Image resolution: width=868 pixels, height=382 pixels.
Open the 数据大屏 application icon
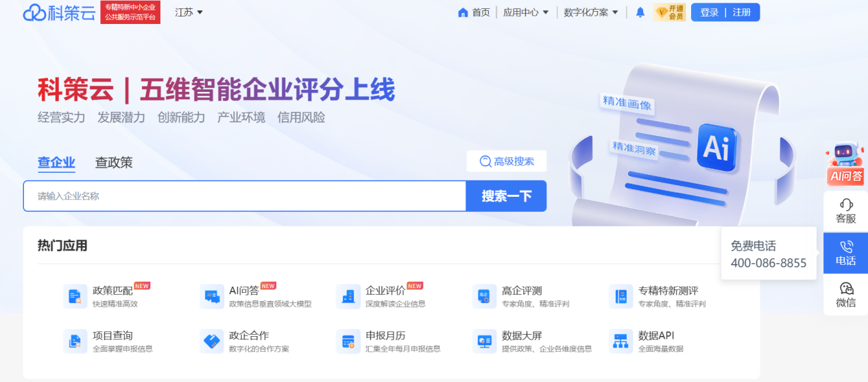[x=484, y=341]
